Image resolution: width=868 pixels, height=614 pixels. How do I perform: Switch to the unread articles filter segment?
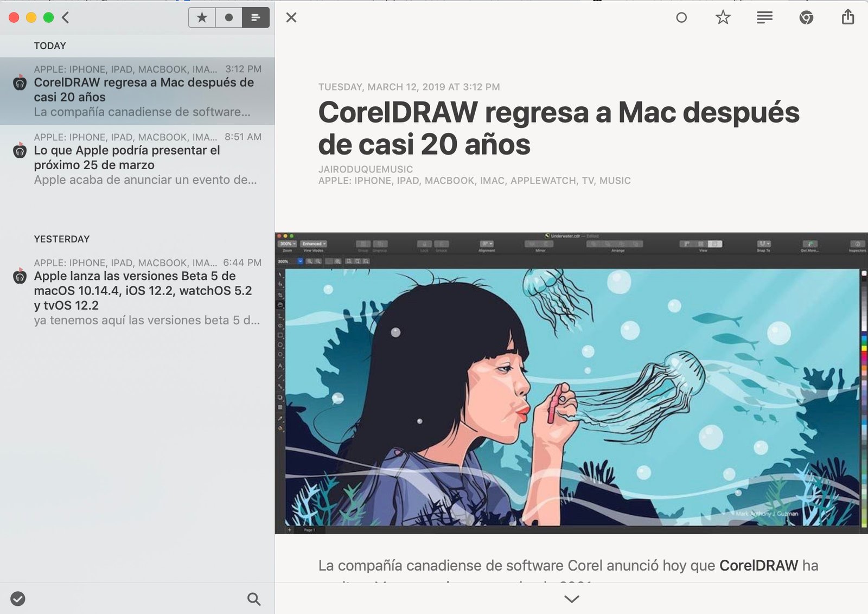[228, 17]
